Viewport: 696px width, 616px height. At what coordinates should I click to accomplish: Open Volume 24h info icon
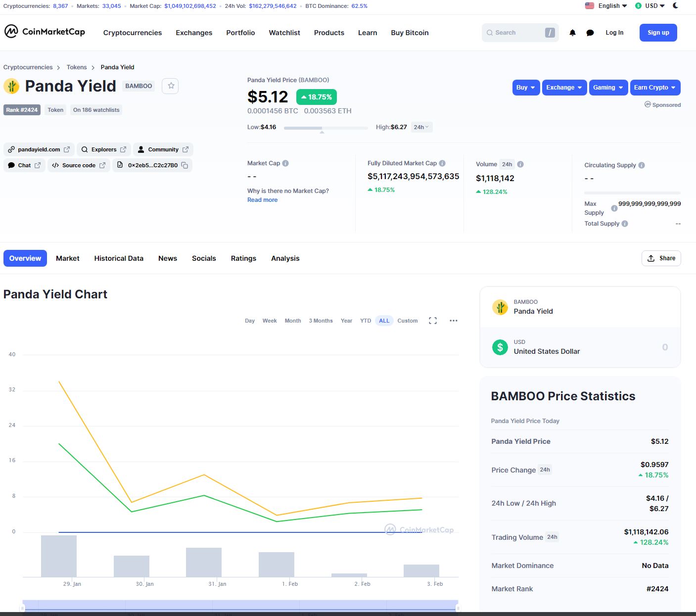[x=520, y=164]
